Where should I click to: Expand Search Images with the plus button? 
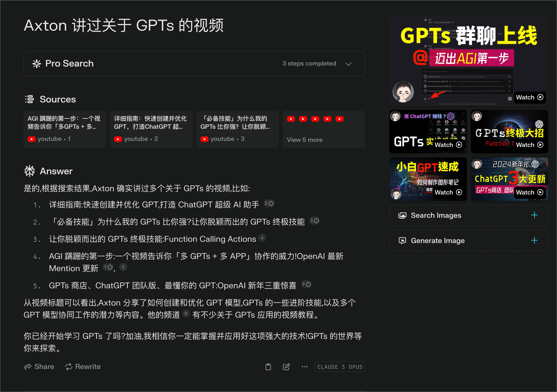coord(534,215)
